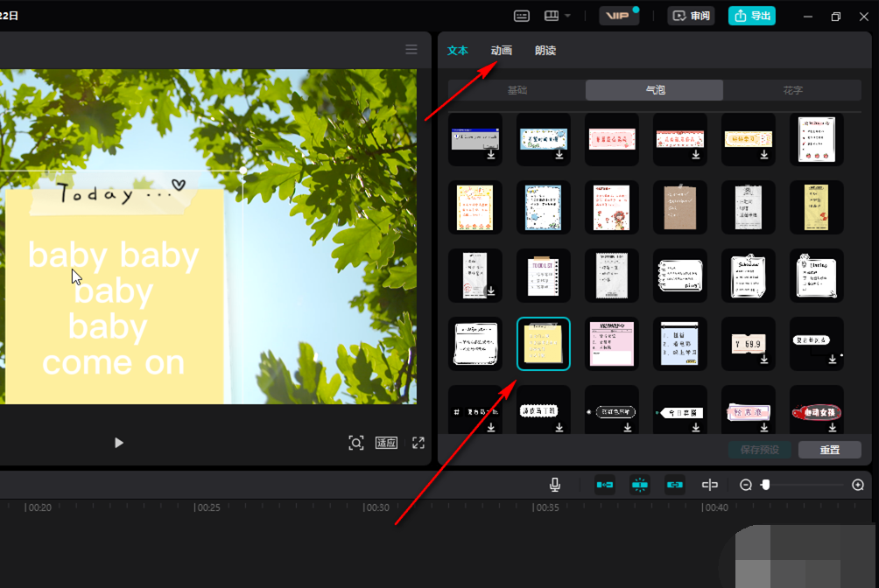Click the timeline zoom out icon
Image resolution: width=879 pixels, height=588 pixels.
point(746,485)
